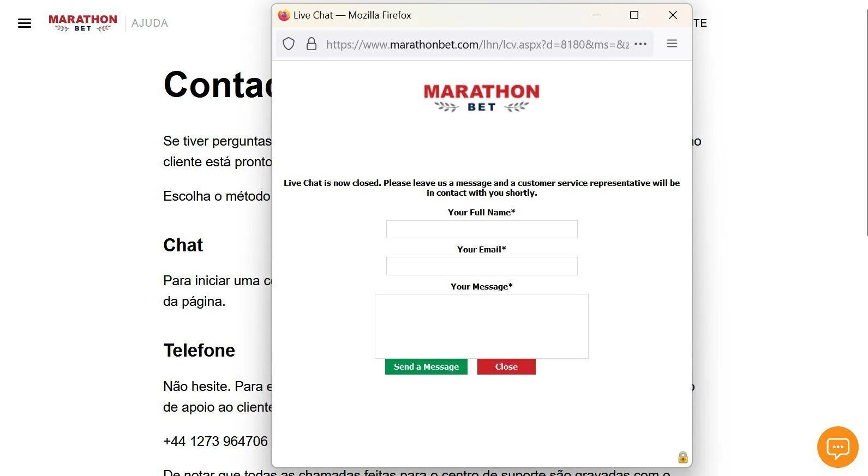This screenshot has height=476, width=868.
Task: Open the AJUDA help link in the header
Action: click(149, 23)
